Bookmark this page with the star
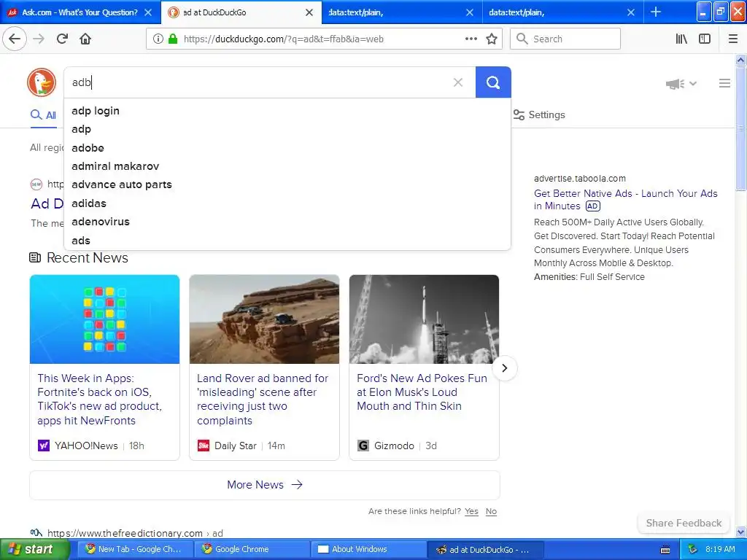Viewport: 747px width, 560px height. click(492, 39)
